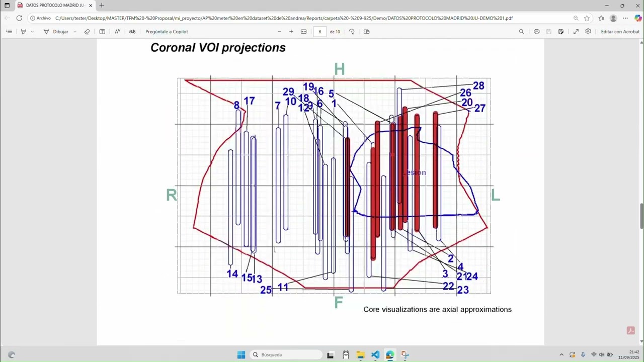Expand the Dibujar options dropdown arrow
Viewport: 644px width, 362px height.
pyautogui.click(x=75, y=31)
